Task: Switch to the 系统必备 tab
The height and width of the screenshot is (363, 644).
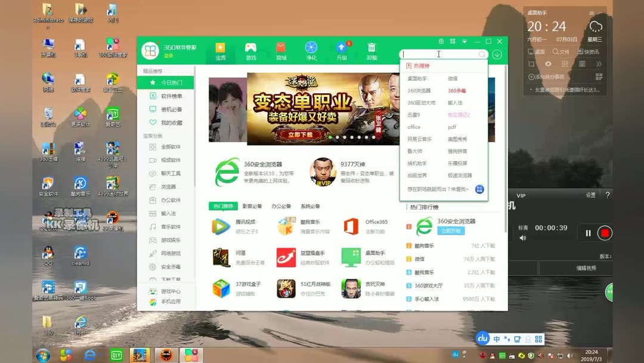Action: (310, 206)
